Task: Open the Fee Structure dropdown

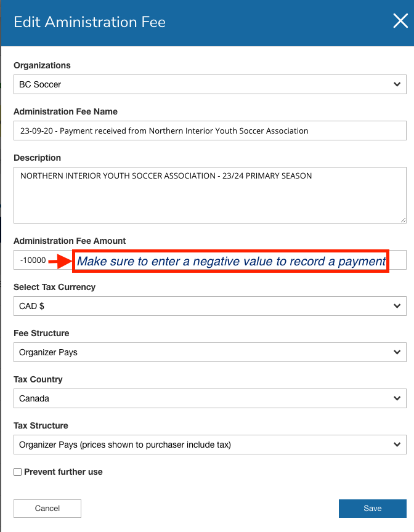Action: [x=209, y=352]
